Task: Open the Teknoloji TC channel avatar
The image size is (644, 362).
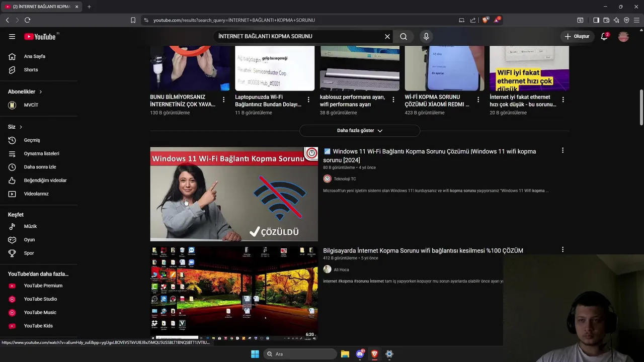Action: [x=327, y=178]
